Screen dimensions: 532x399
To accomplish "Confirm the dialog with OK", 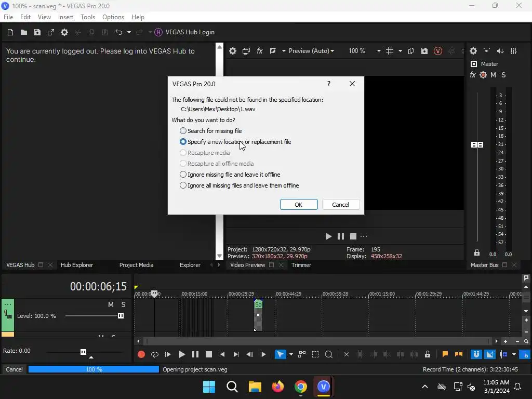I will pos(299,205).
